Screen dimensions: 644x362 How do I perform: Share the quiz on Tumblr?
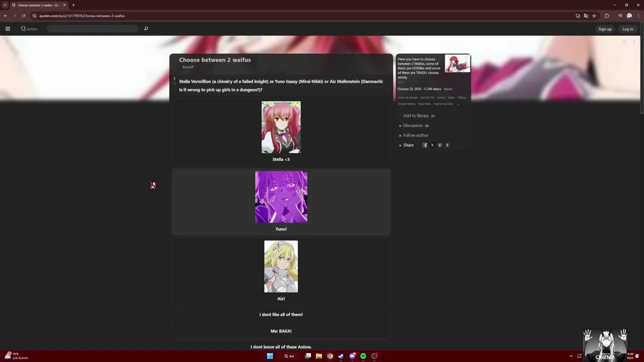tap(447, 145)
